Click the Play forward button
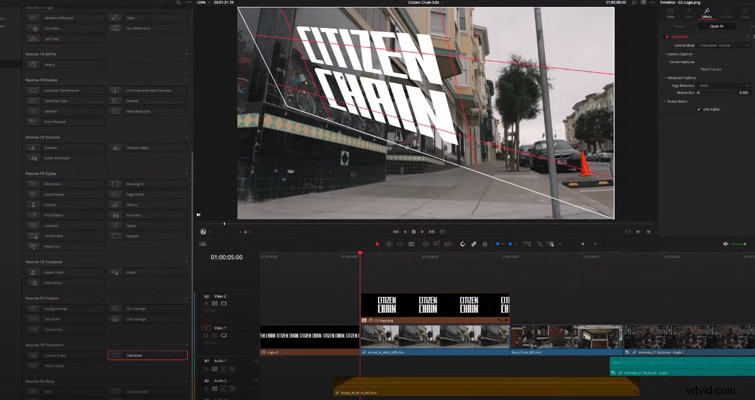755x400 pixels. (x=422, y=232)
